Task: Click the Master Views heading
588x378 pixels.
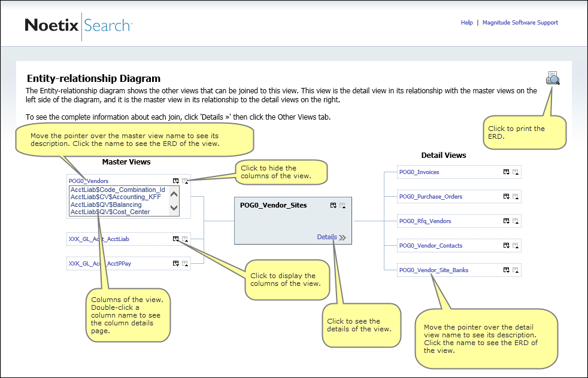Action: [126, 162]
